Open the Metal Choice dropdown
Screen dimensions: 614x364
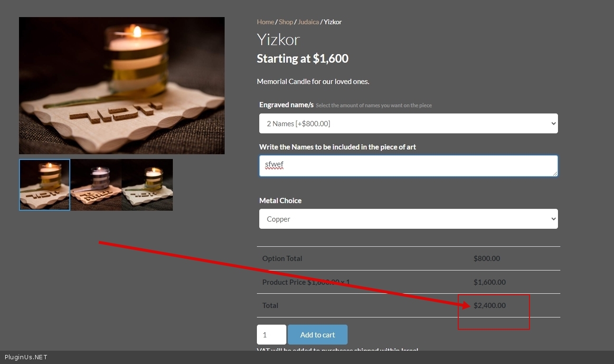[x=408, y=219]
